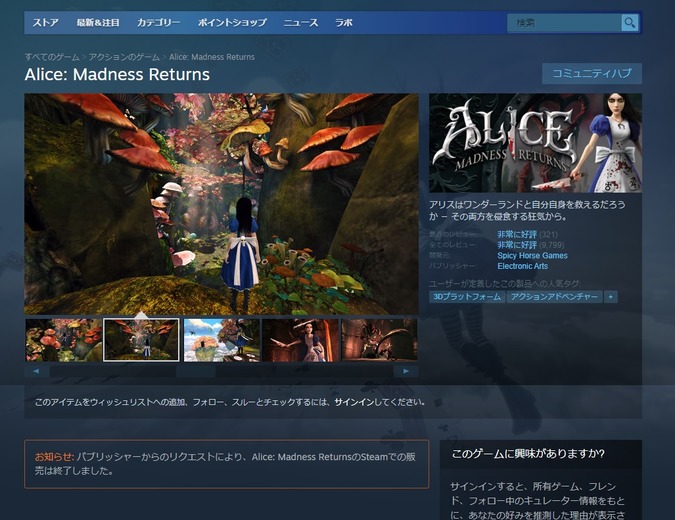This screenshot has width=675, height=520.
Task: Expand the ラボ menu
Action: click(x=344, y=22)
